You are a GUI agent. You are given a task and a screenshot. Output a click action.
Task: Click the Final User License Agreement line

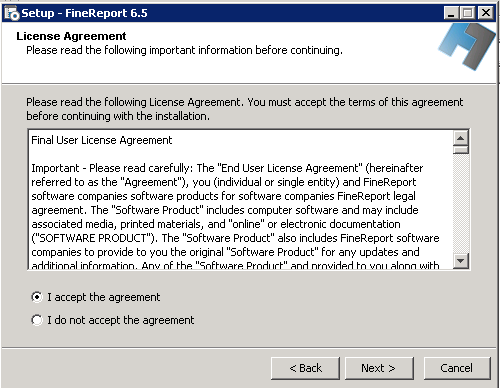pos(102,140)
